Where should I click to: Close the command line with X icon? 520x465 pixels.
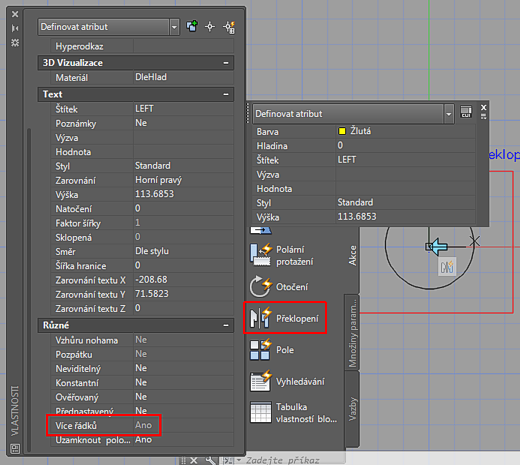(x=194, y=460)
